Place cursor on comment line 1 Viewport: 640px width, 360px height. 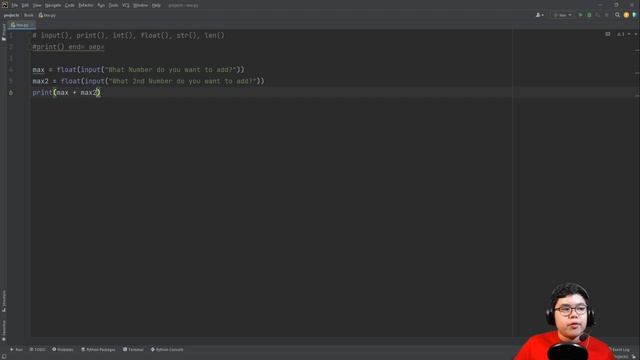pos(129,36)
